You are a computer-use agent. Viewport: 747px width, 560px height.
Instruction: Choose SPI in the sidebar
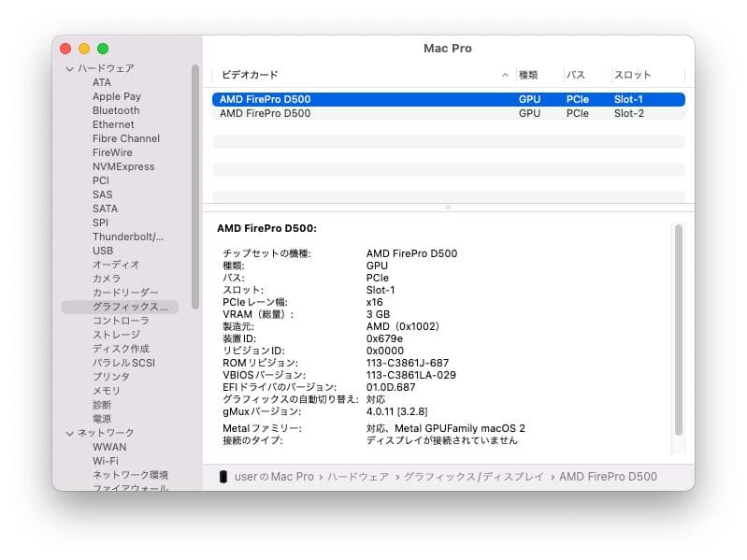click(x=101, y=223)
